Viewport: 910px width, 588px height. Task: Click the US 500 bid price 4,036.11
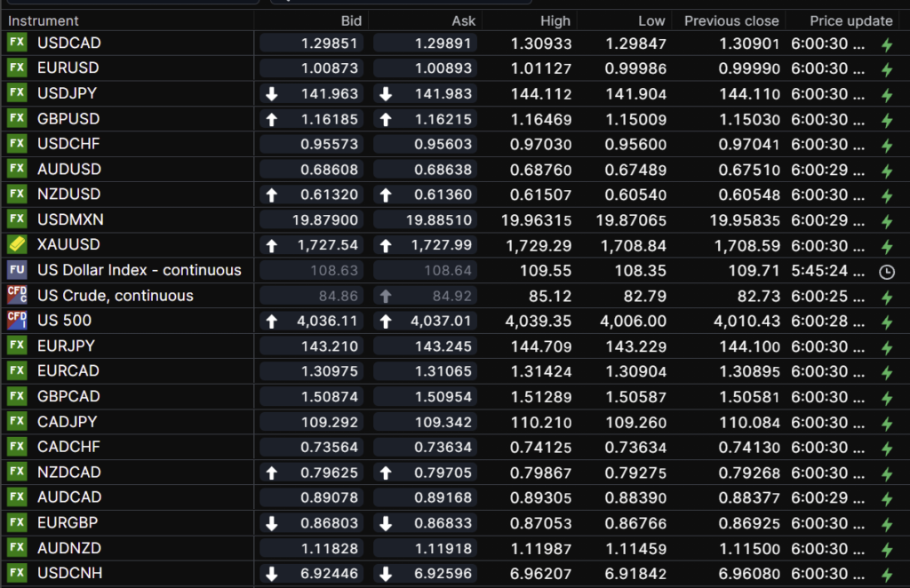330,320
